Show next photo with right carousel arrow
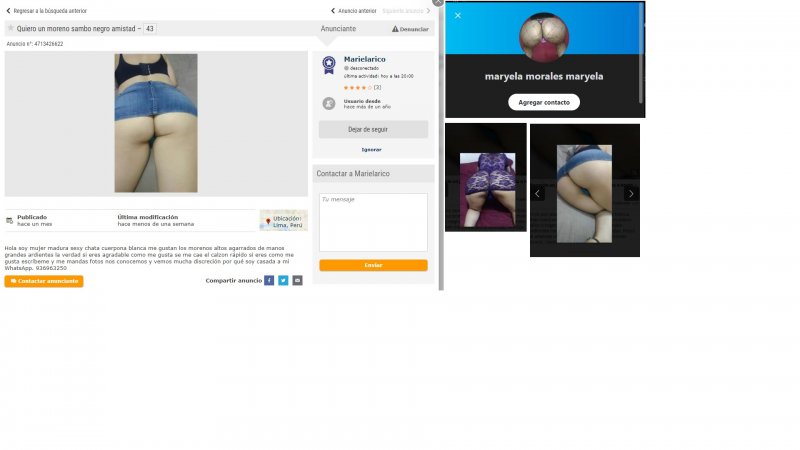 [x=630, y=193]
